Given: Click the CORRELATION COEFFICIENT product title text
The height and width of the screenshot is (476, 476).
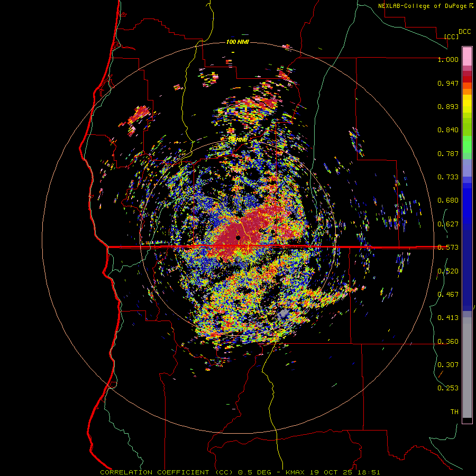Looking at the screenshot, I should click(x=154, y=472).
